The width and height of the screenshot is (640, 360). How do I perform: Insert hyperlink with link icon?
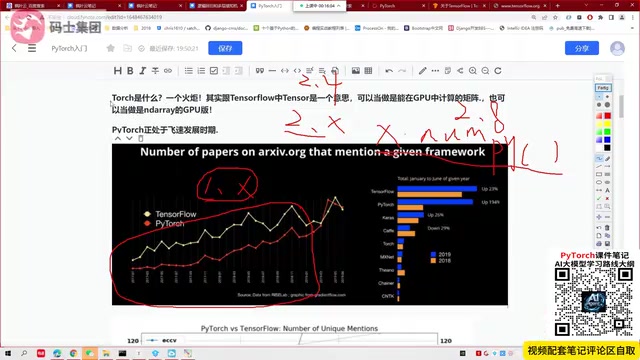tap(168, 71)
